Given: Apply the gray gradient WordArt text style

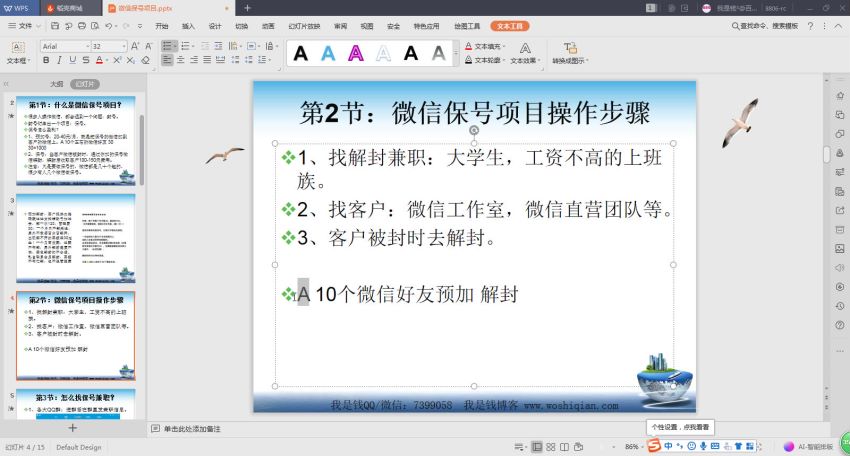Looking at the screenshot, I should point(438,53).
